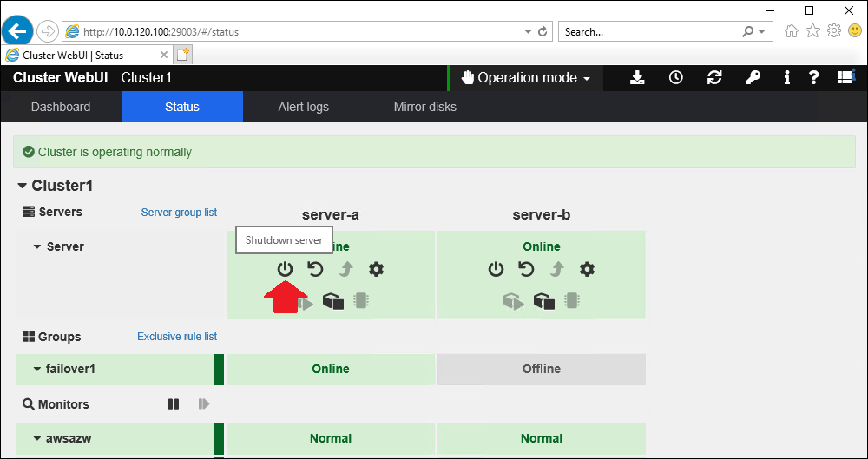This screenshot has width=868, height=459.
Task: Click the shutdown power icon for server-b
Action: pyautogui.click(x=496, y=269)
